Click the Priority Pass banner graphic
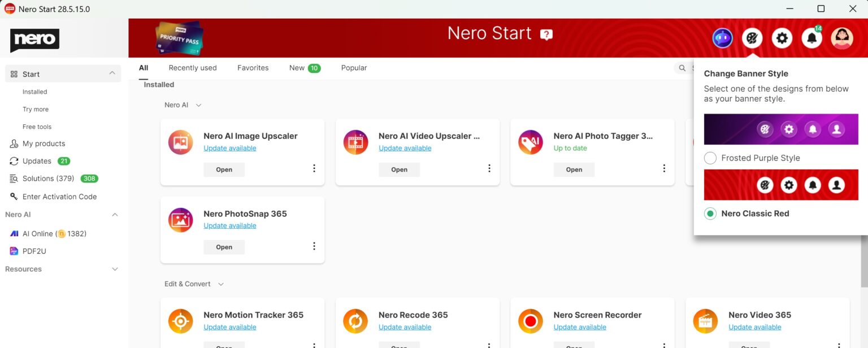 (x=179, y=37)
